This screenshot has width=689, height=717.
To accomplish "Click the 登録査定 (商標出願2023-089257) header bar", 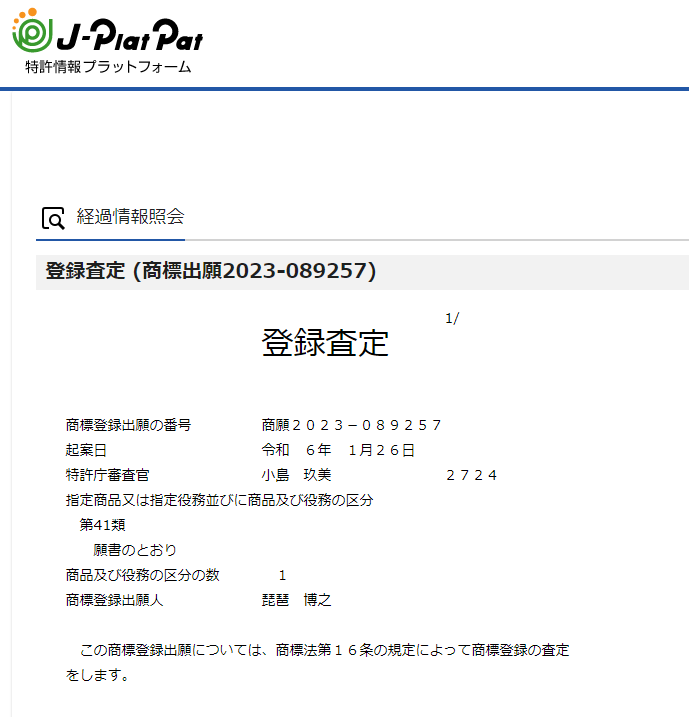I will (x=211, y=271).
